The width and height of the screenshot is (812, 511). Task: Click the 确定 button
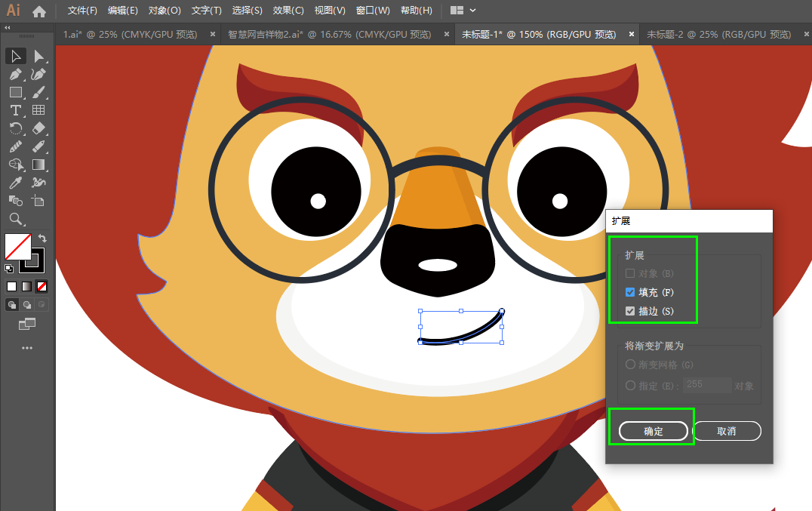tap(653, 431)
